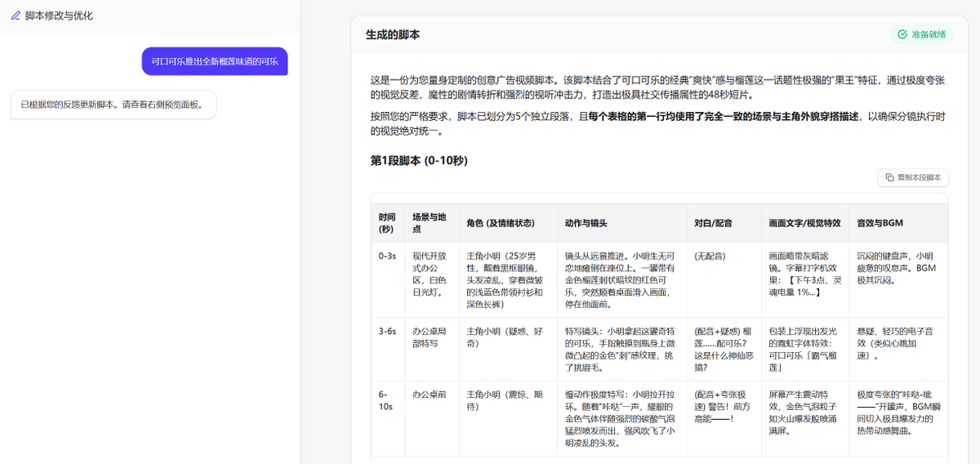Screen dimensions: 980x464
Task: Click the cell starting 镜头从远景推进
Action: [x=621, y=279]
